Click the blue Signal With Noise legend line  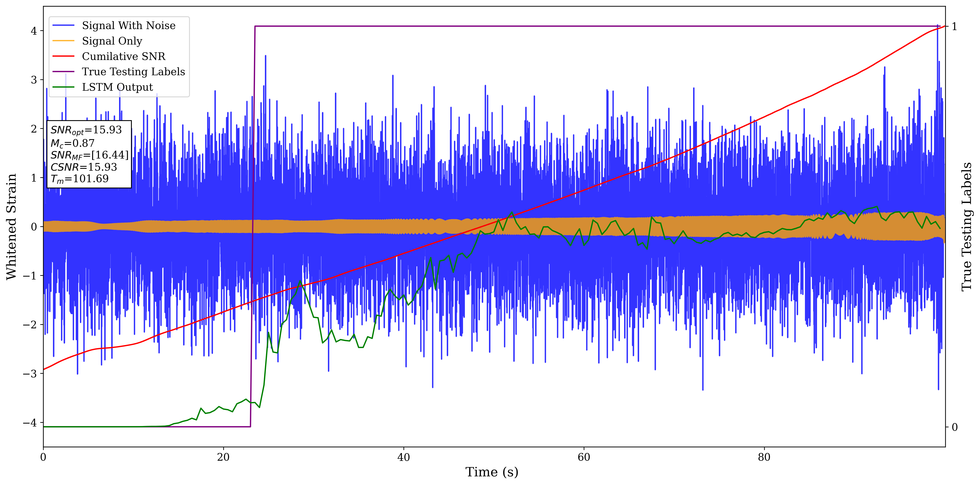pos(63,26)
